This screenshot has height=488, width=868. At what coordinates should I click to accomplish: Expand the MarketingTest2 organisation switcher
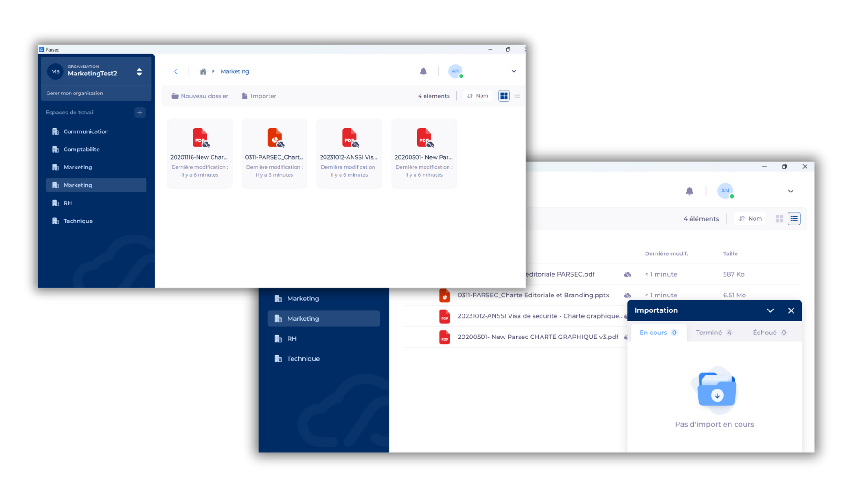139,72
